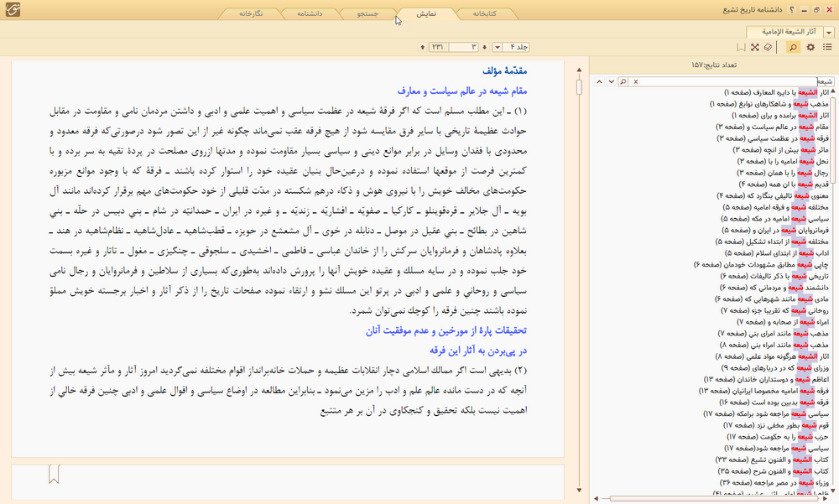Open the table of contents list icon
Viewport: 839px width, 504px height.
point(827,47)
